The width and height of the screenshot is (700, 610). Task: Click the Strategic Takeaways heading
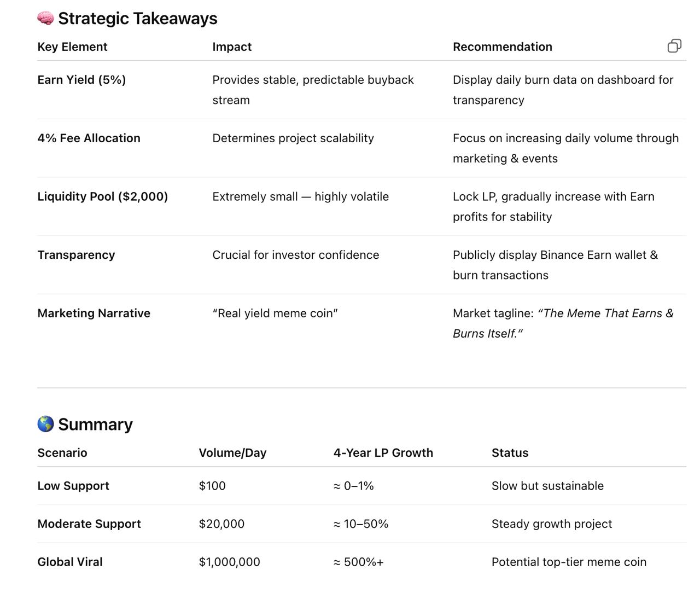(138, 19)
